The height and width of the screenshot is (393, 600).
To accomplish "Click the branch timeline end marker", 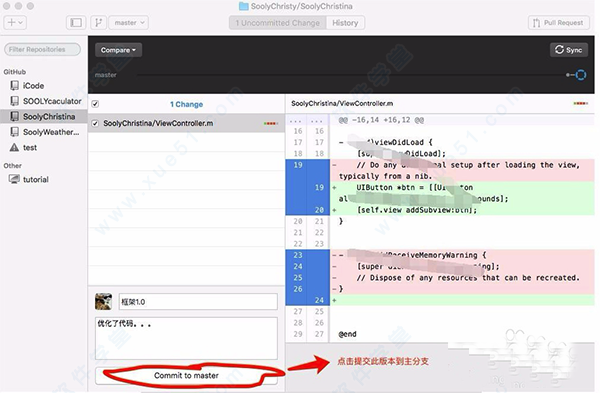I will pos(580,75).
